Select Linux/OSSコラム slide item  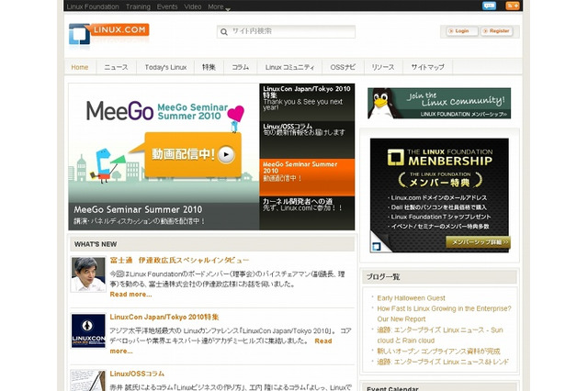point(307,140)
